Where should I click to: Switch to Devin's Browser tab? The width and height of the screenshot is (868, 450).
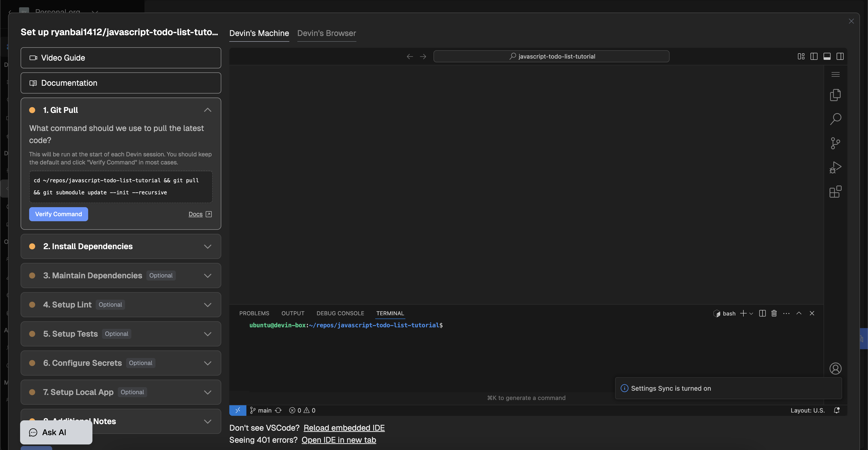point(326,33)
